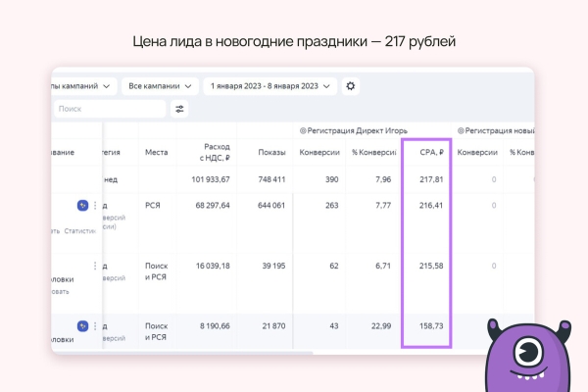Expand the campaign types dropdown

(84, 86)
